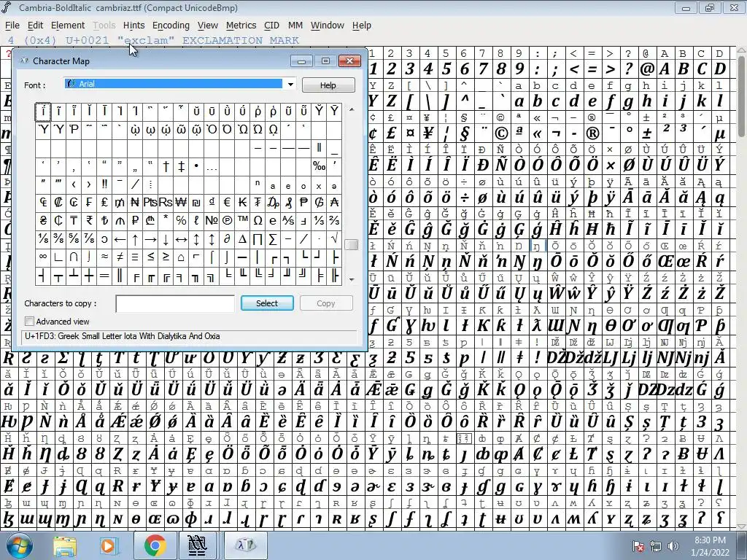Minimize the Character Map window
Screen dimensions: 747x560
point(301,61)
